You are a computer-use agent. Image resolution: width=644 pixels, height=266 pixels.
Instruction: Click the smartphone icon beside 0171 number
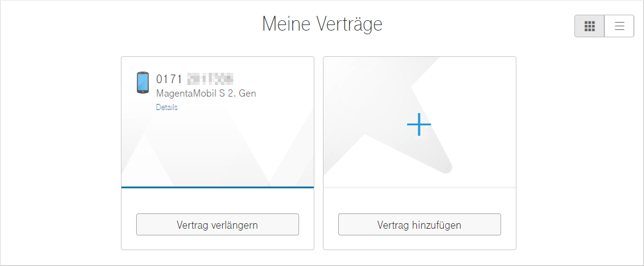142,83
